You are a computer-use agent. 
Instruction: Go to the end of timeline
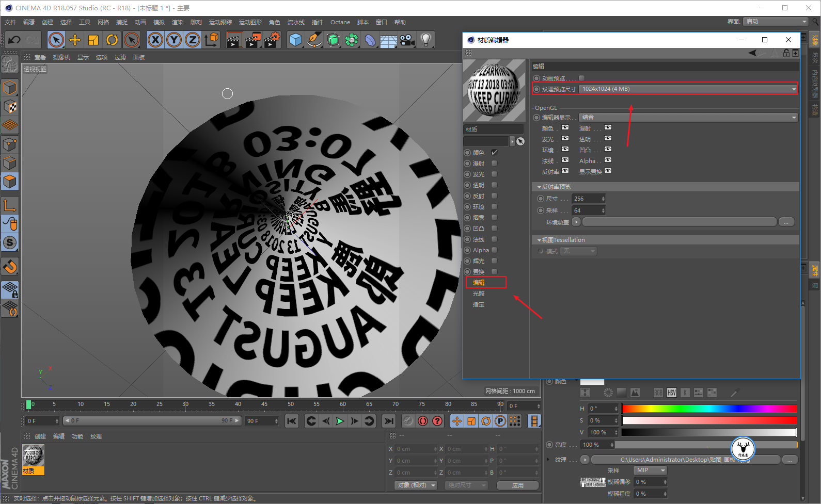click(389, 421)
